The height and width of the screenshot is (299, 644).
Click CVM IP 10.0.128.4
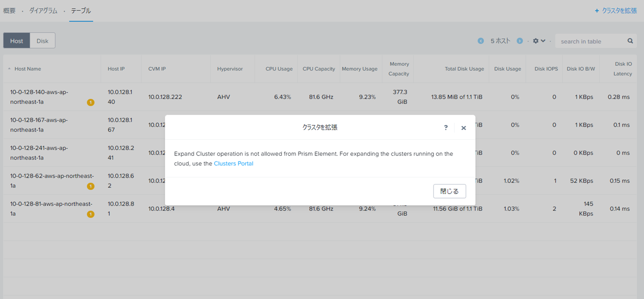161,209
